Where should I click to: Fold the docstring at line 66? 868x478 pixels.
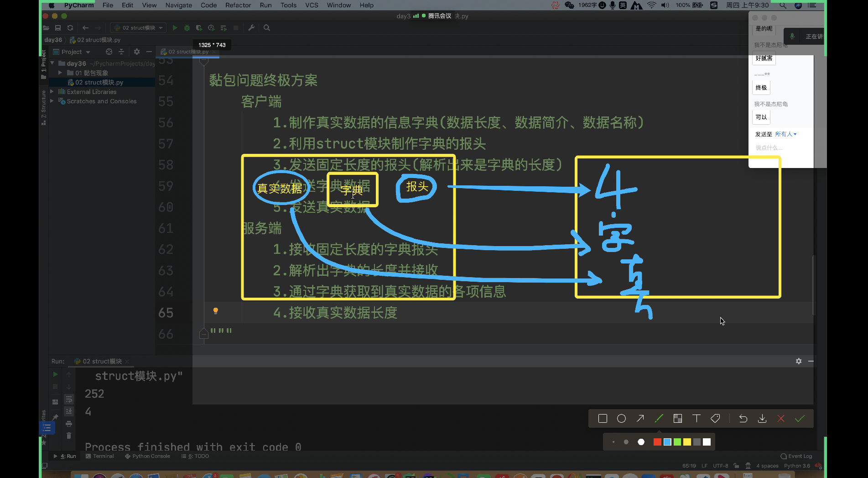click(x=204, y=334)
